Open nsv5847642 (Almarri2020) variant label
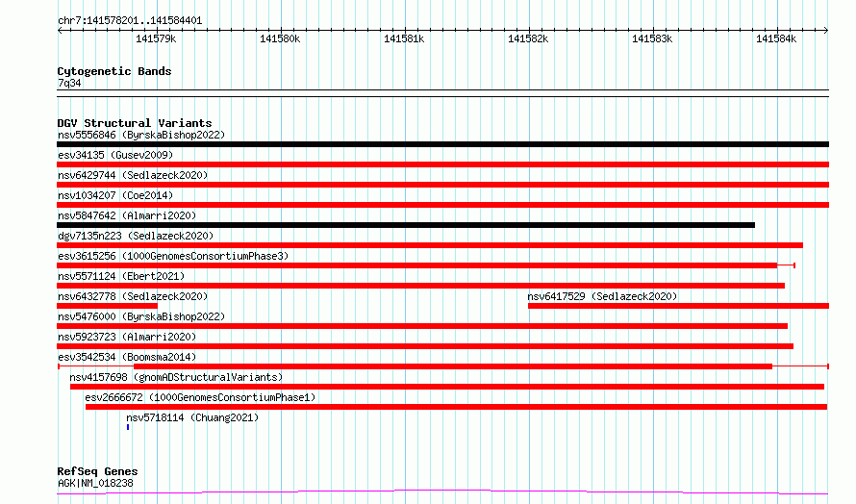The height and width of the screenshot is (504, 856). (x=127, y=215)
